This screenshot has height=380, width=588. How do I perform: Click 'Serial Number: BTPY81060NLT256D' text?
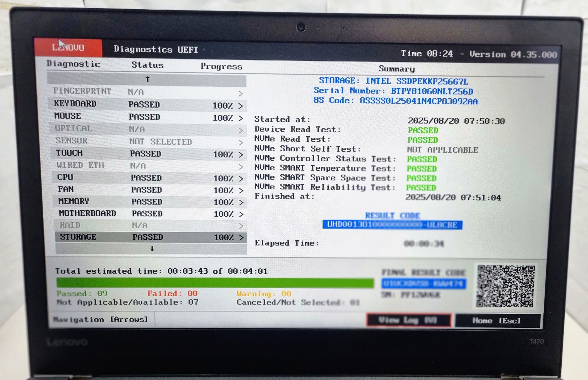[x=393, y=91]
